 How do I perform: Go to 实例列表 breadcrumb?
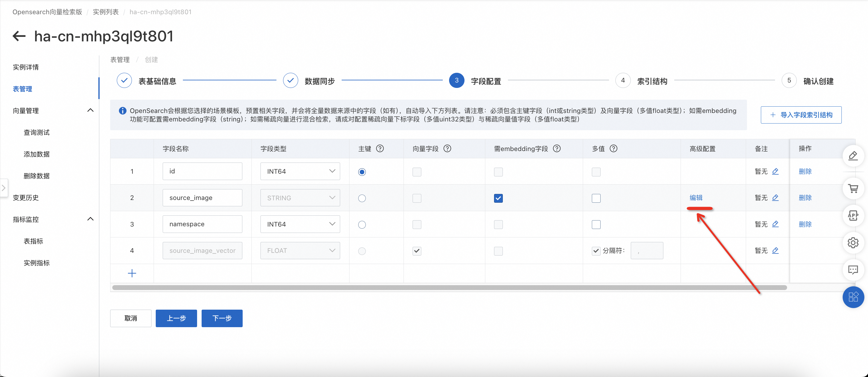[x=105, y=12]
